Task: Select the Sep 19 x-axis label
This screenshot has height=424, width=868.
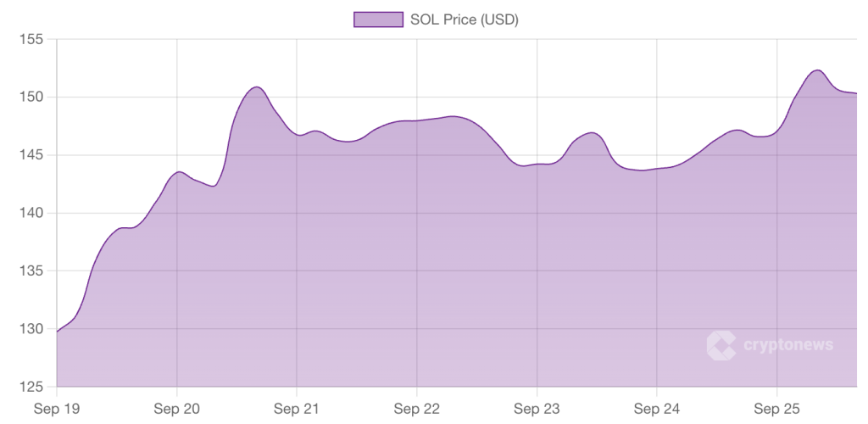Action: click(57, 408)
